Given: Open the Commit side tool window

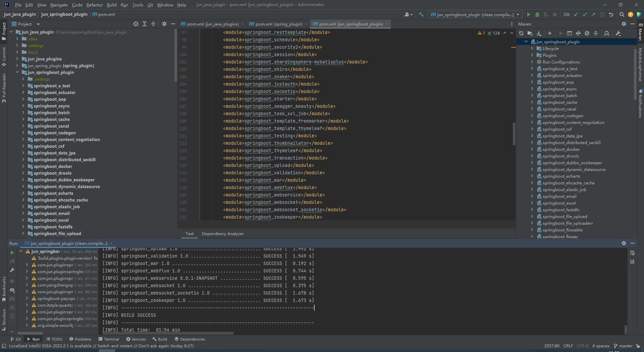Looking at the screenshot, I should point(4,56).
